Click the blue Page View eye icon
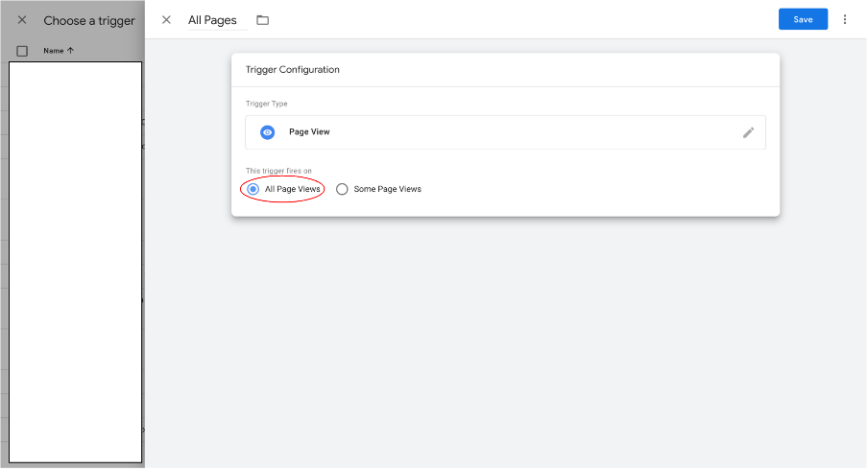Viewport: 868px width, 470px height. pos(268,132)
